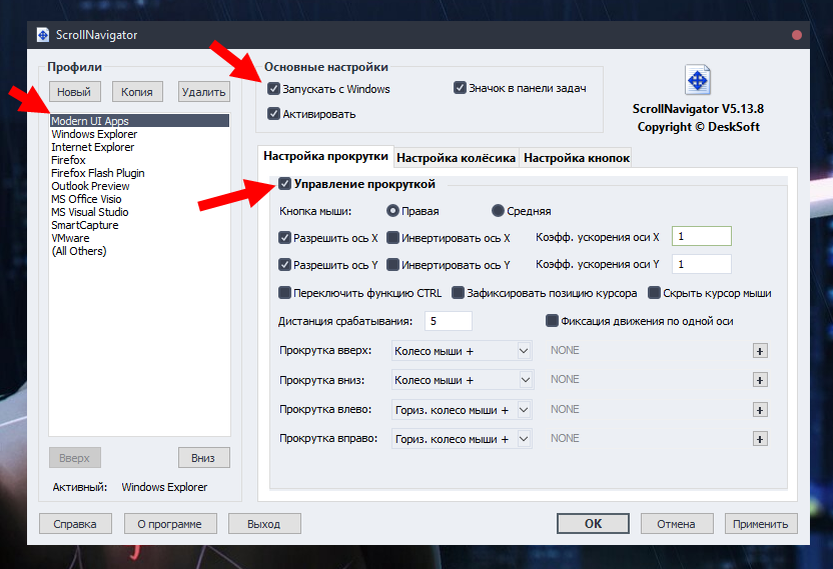833x569 pixels.
Task: Click NONE field for Прокрутка вверх
Action: click(x=647, y=351)
